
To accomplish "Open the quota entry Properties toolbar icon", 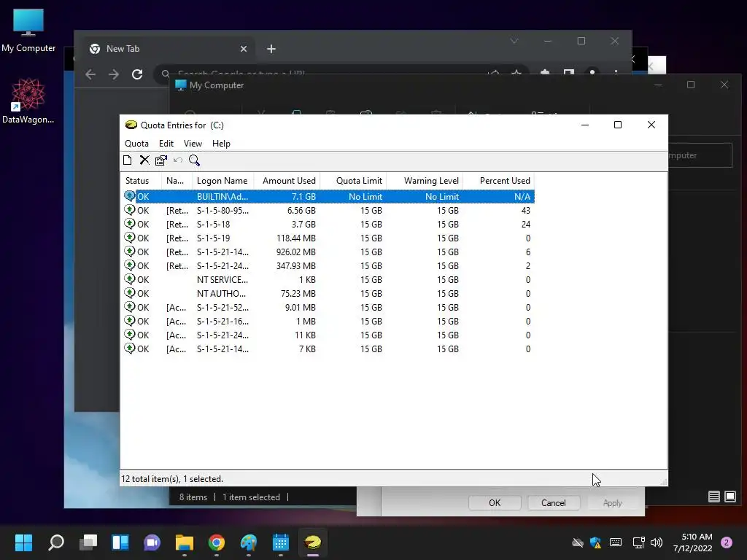I will pos(161,160).
